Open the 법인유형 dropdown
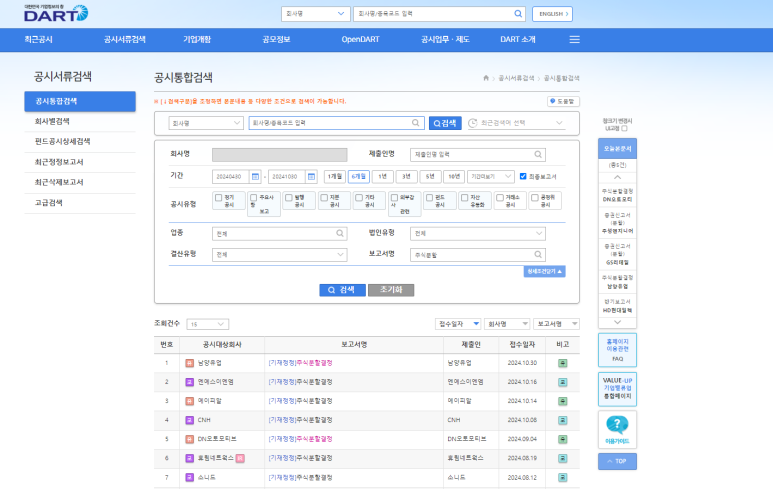 coord(478,233)
